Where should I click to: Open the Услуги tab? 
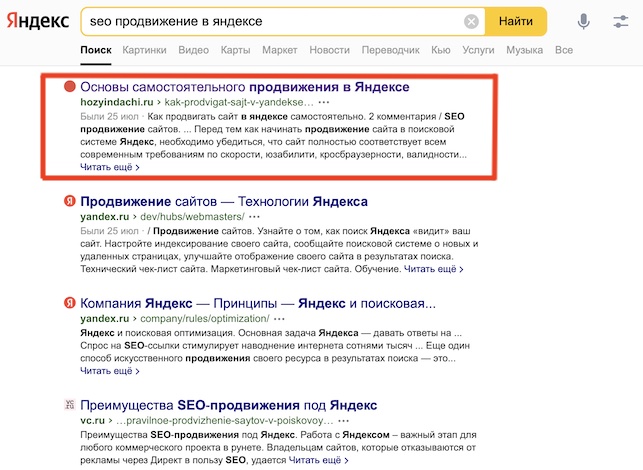coord(478,50)
